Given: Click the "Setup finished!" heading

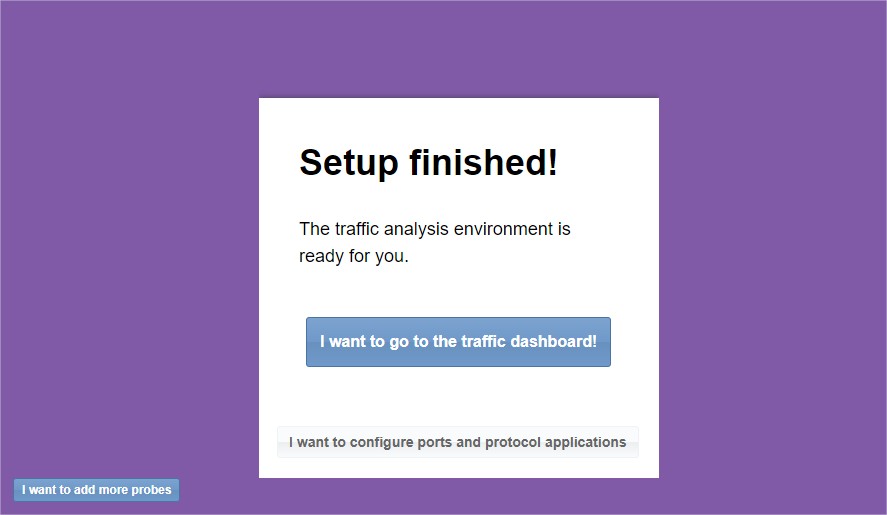Looking at the screenshot, I should click(428, 162).
